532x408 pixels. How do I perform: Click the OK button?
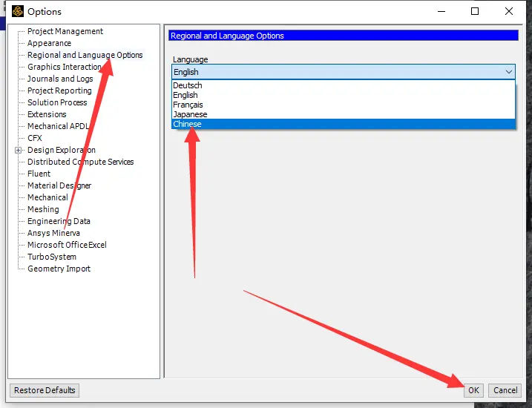point(473,390)
